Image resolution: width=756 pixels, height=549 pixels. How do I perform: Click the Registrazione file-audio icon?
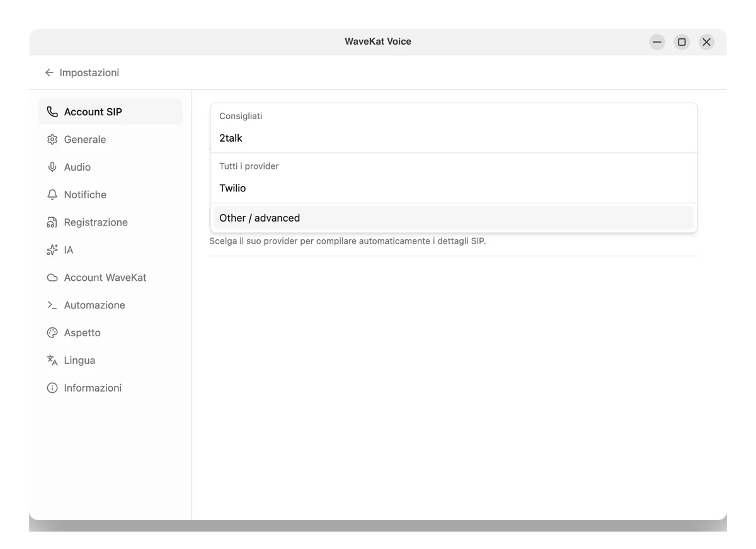coord(52,222)
